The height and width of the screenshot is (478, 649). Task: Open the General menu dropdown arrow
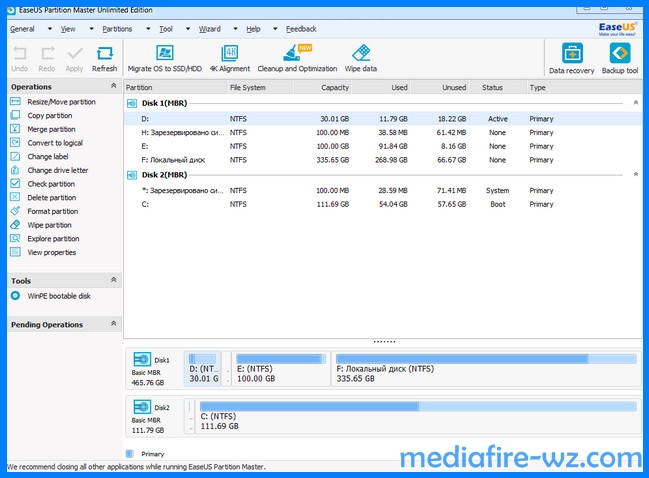50,29
